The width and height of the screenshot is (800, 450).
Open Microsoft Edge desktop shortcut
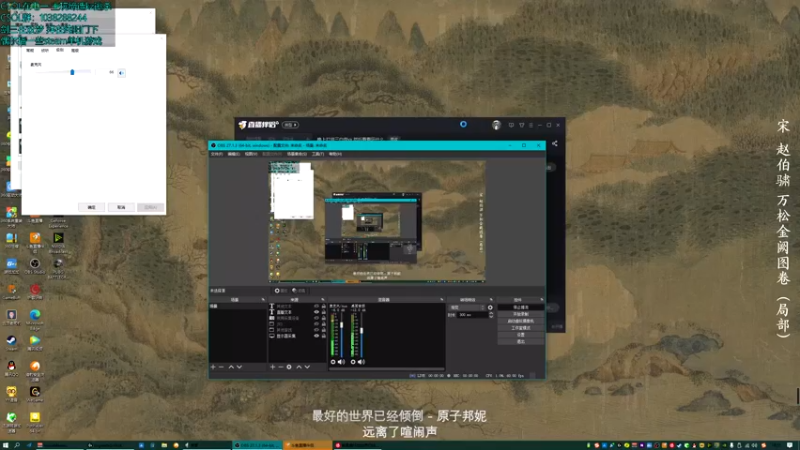coord(35,319)
